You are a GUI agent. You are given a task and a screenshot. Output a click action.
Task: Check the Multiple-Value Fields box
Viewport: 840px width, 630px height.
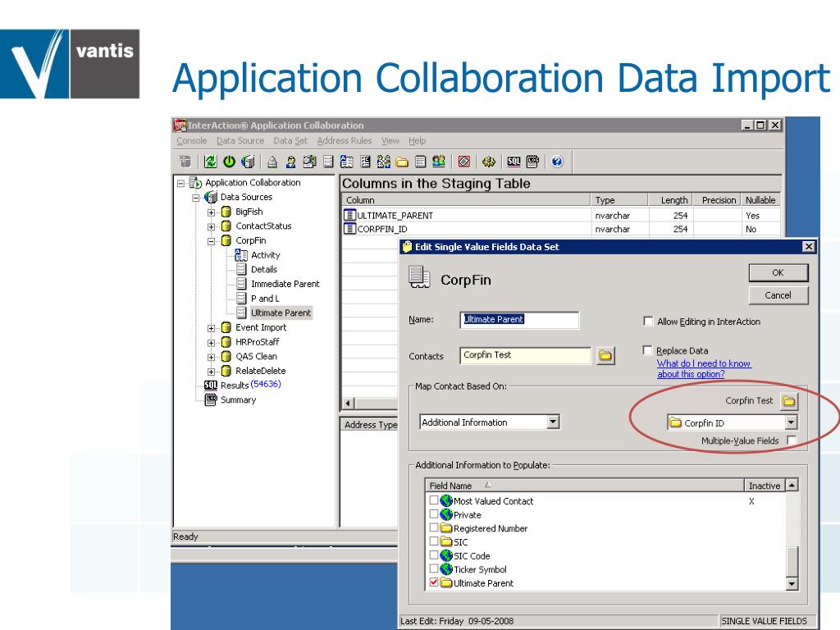coord(792,441)
